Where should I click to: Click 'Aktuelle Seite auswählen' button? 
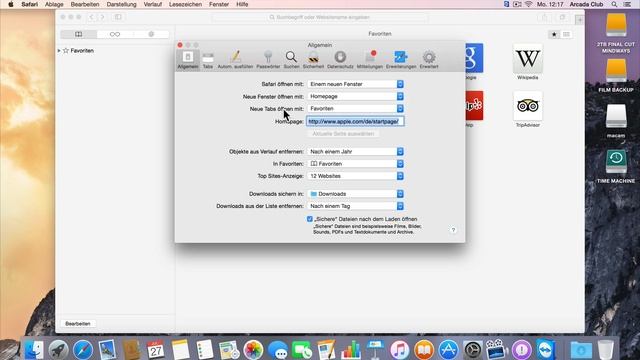(x=343, y=134)
